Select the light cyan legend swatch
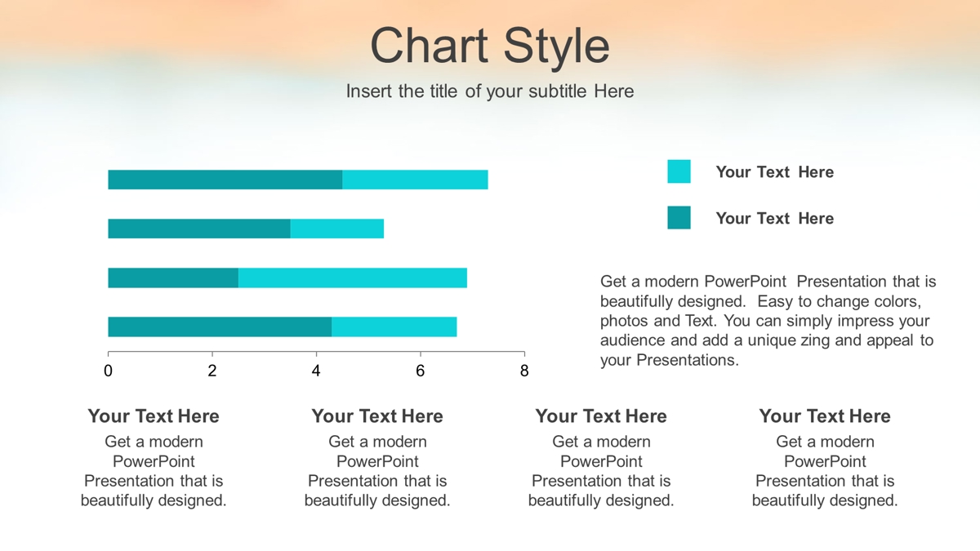Viewport: 980px width, 551px height. [x=679, y=171]
